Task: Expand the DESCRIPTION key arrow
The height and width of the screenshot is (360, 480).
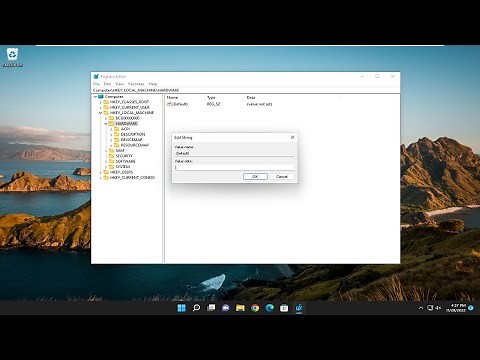Action: click(x=111, y=134)
